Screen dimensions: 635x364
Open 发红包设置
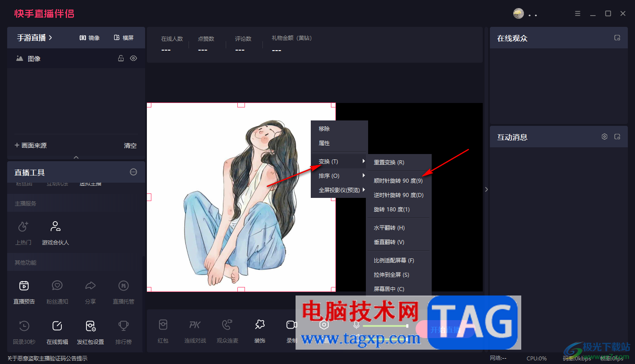(90, 332)
